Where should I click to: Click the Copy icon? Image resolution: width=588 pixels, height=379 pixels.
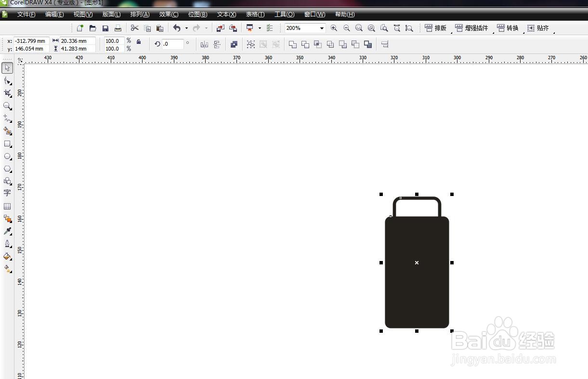pos(147,28)
